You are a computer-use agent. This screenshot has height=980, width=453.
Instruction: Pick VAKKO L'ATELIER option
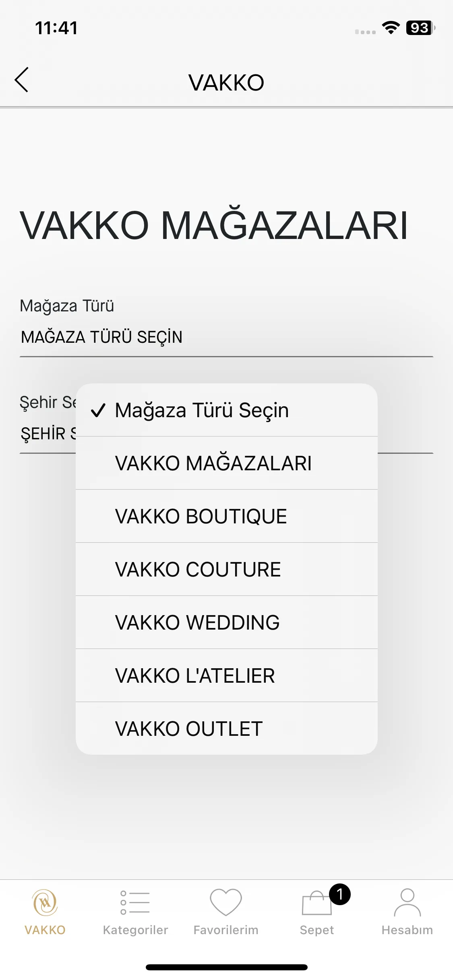coord(227,675)
